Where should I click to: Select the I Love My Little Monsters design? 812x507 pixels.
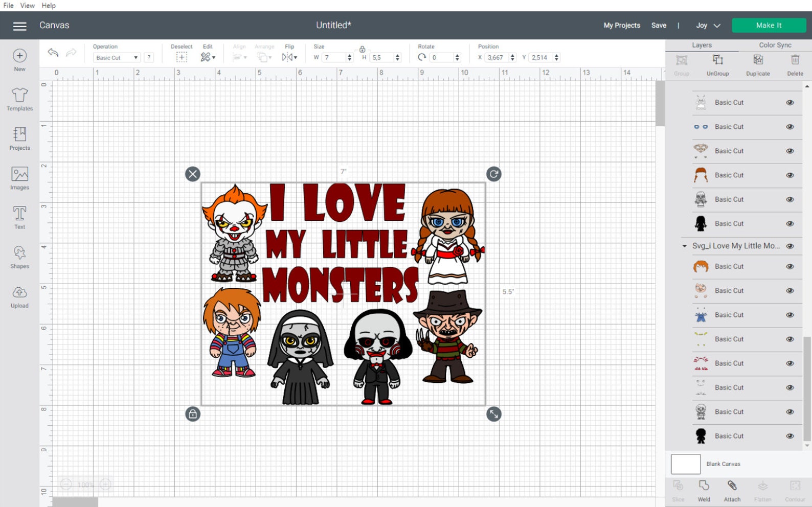(x=343, y=294)
